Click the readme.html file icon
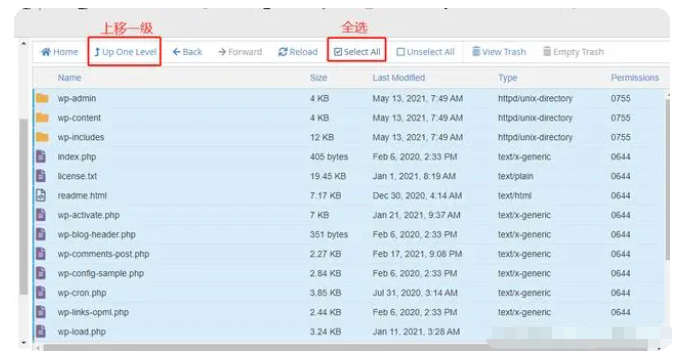The width and height of the screenshot is (685, 362). (x=41, y=195)
